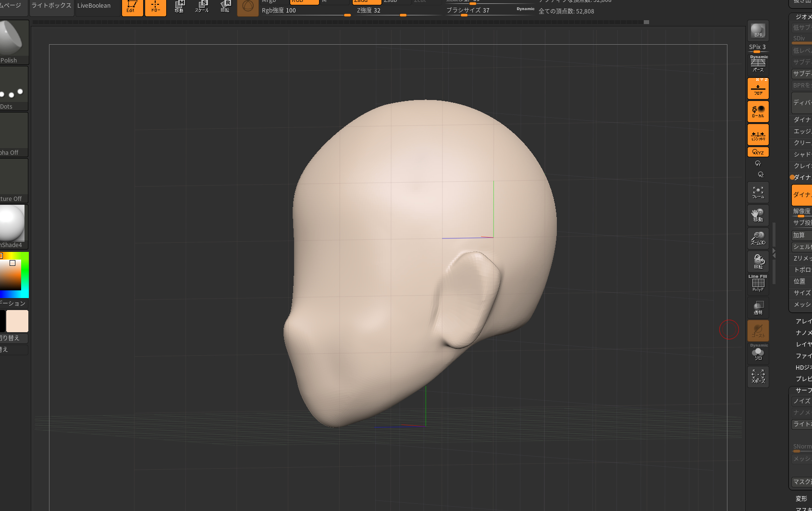Expand the シャド sub-palette
Screen dimensions: 812x511
pyautogui.click(x=802, y=154)
